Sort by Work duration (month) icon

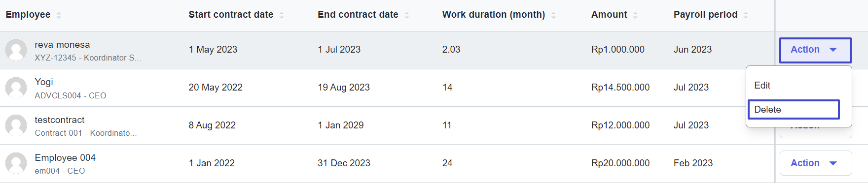pos(553,15)
